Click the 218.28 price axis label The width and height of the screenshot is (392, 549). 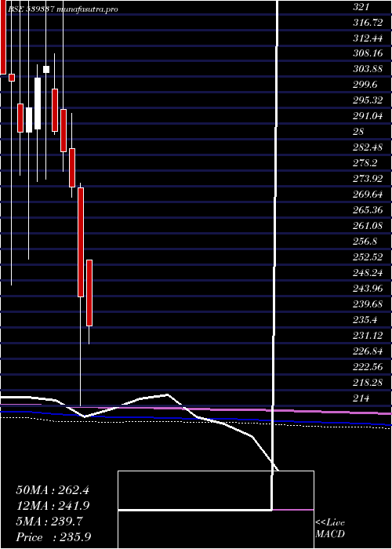(x=368, y=383)
